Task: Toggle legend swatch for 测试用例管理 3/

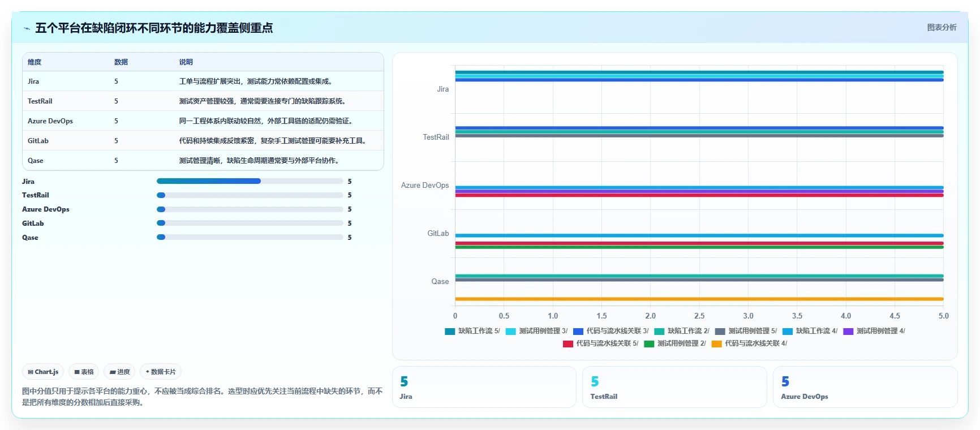Action: [511, 332]
